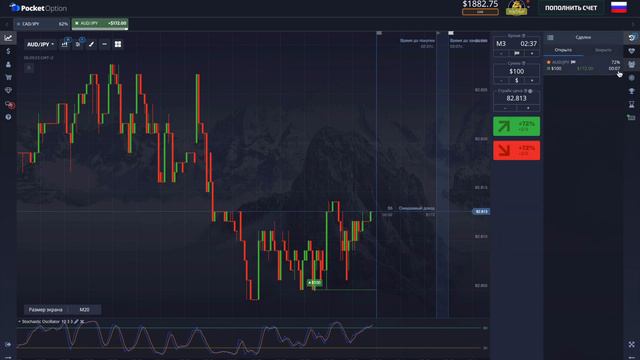Open the finance dollar-sign section in sidebar
This screenshot has width=640, height=360.
(8, 51)
